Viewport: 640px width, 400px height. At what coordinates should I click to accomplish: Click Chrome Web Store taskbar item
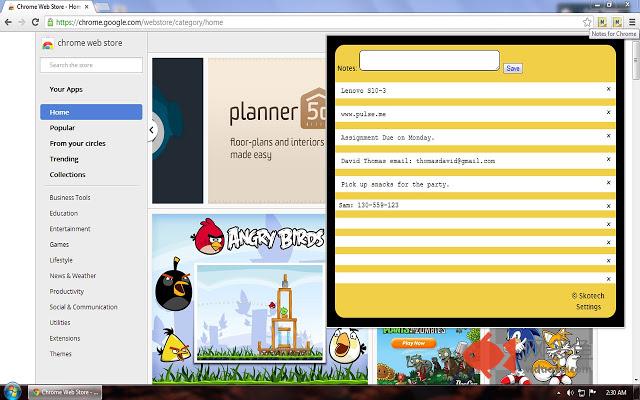(65, 392)
